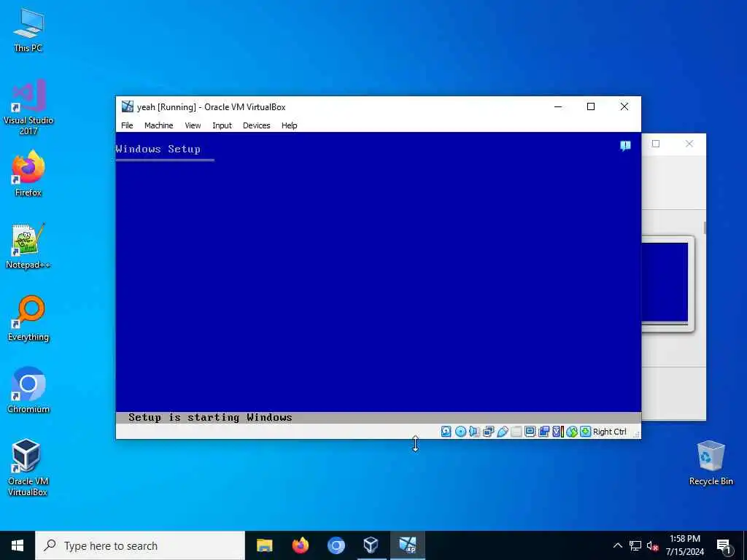The height and width of the screenshot is (560, 747).
Task: Click the scrollbar in background Manager window
Action: (705, 227)
